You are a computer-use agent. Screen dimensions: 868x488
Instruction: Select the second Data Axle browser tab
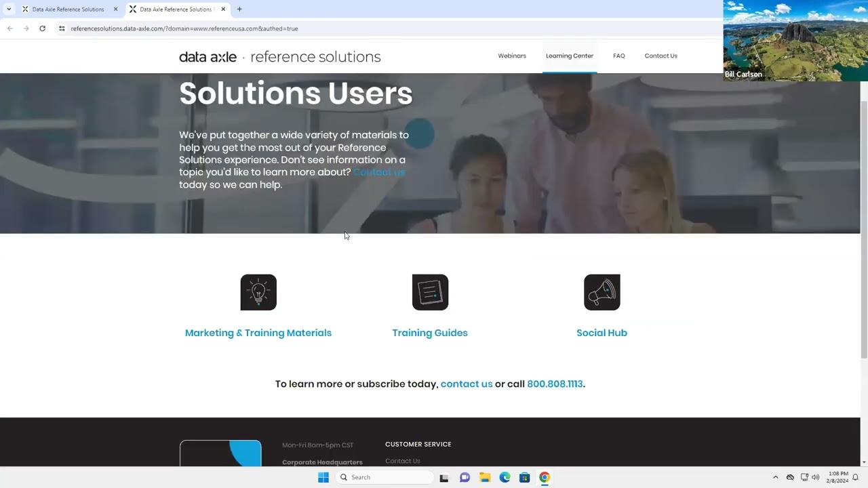[x=176, y=9]
